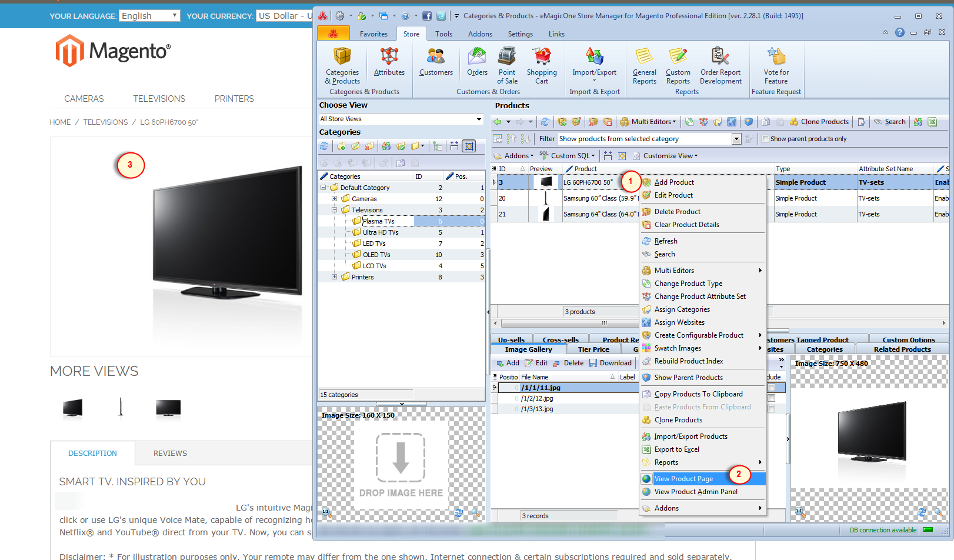Toggle Show parent products only checkbox
The image size is (954, 560).
click(x=765, y=139)
